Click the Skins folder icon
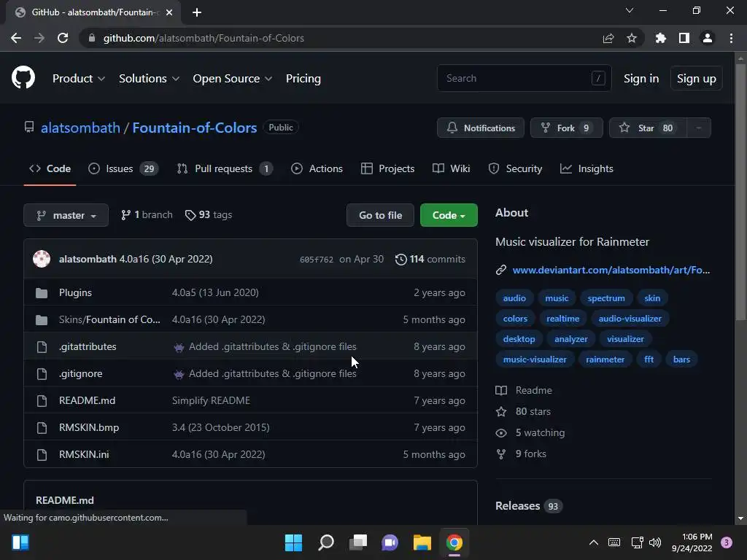The image size is (747, 560). [42, 320]
